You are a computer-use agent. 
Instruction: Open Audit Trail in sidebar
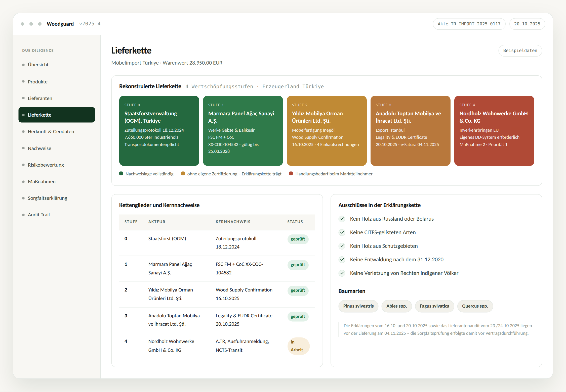point(57,215)
